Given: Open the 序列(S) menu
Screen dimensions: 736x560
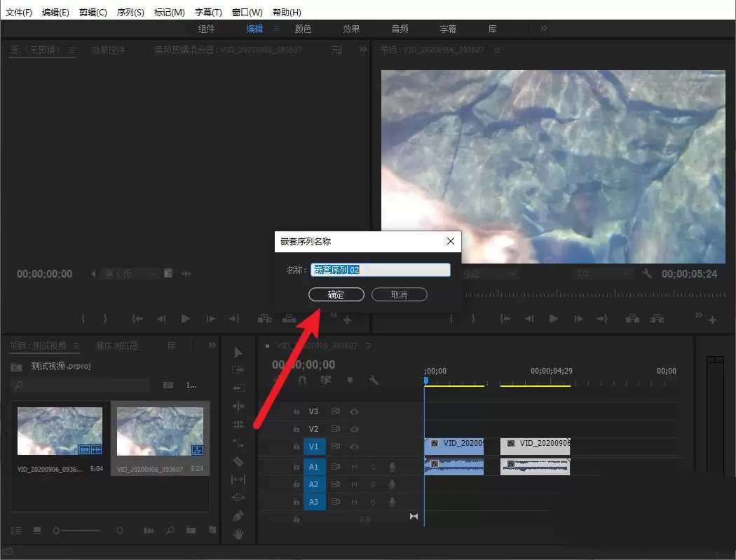Looking at the screenshot, I should 130,12.
